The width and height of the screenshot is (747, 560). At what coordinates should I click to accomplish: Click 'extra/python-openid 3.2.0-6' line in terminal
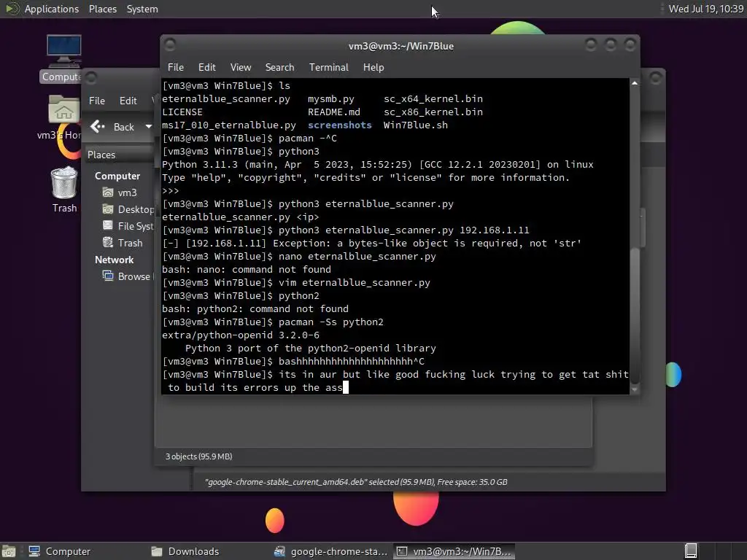(241, 335)
